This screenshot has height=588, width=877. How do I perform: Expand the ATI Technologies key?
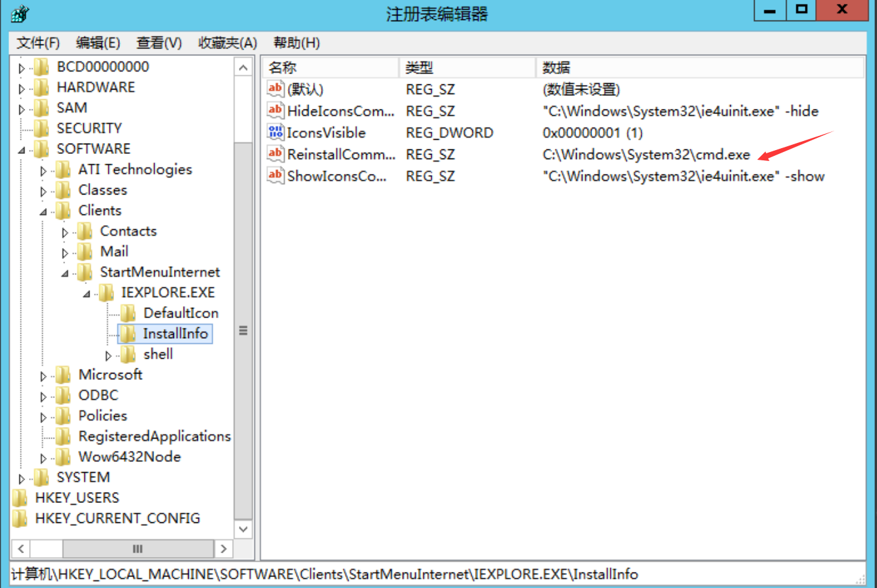tap(43, 171)
